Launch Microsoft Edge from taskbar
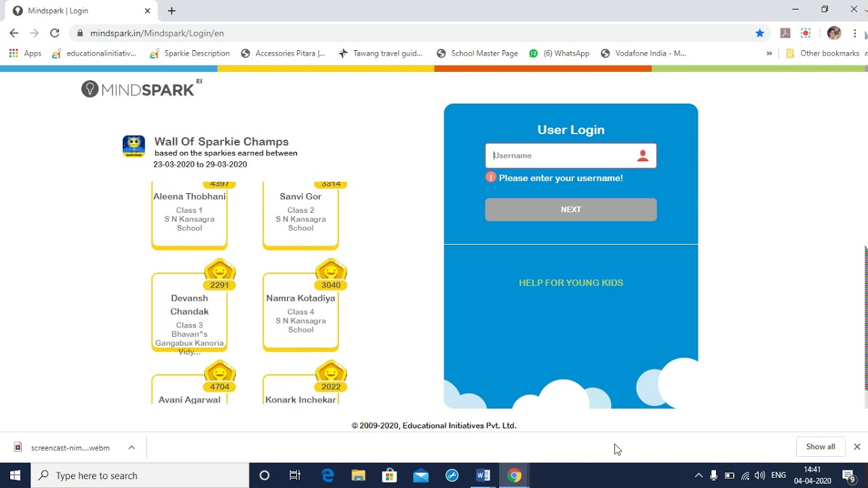 328,475
